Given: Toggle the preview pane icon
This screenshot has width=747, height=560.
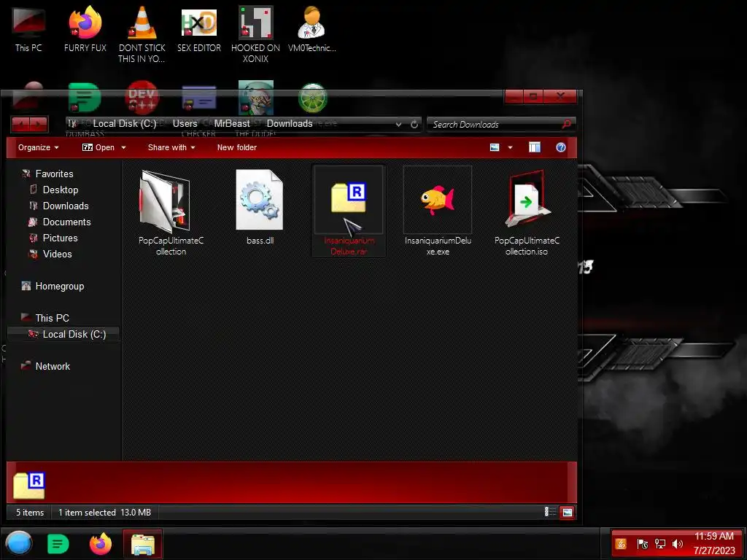Looking at the screenshot, I should [535, 147].
